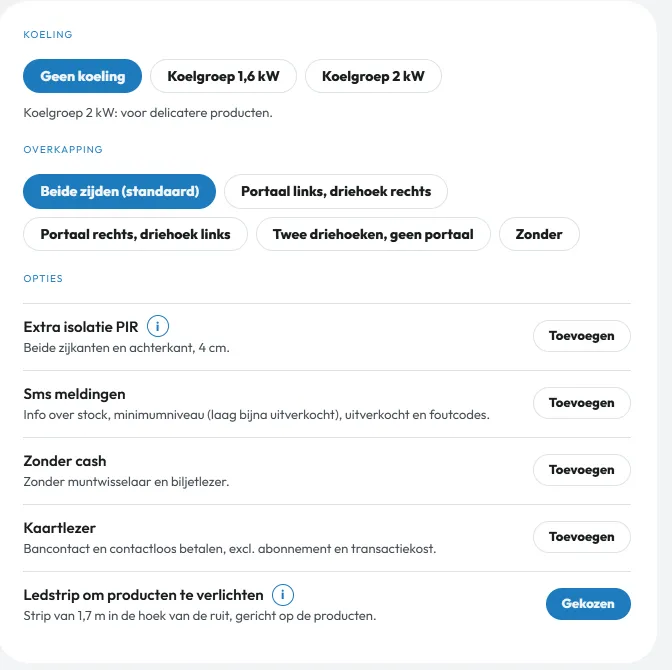Select Beide zijden (standaard) overkapping
Screen dimensions: 672x670
[120, 191]
